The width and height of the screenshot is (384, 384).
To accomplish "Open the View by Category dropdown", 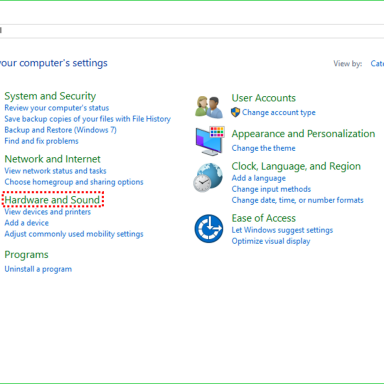I will click(377, 64).
